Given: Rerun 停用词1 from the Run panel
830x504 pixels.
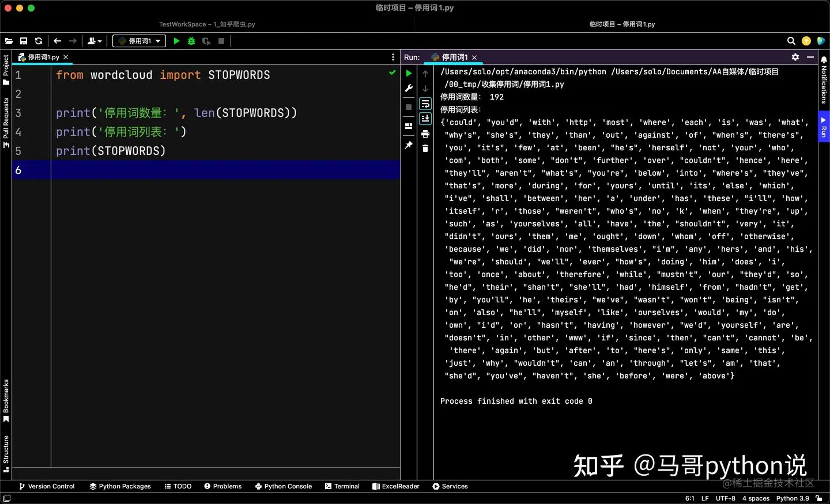Looking at the screenshot, I should pos(409,73).
